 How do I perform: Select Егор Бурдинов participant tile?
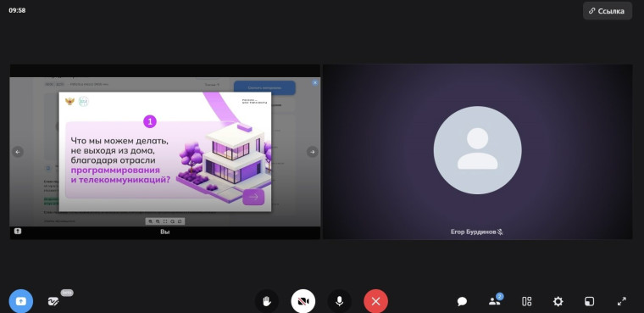[478, 151]
